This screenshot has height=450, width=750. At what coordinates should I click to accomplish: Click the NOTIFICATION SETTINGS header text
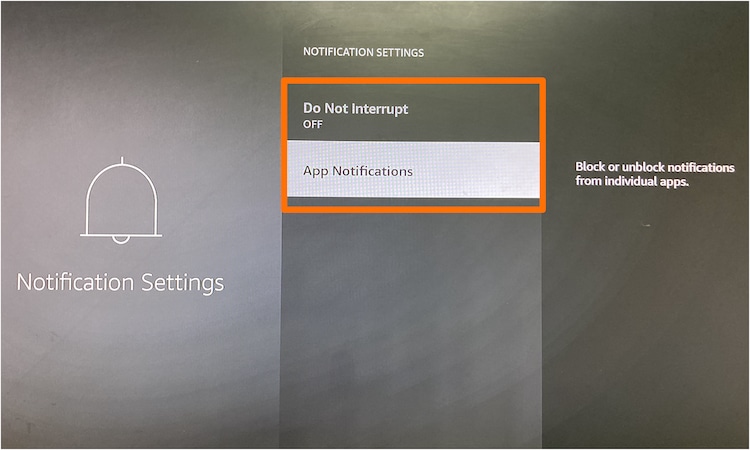(364, 52)
